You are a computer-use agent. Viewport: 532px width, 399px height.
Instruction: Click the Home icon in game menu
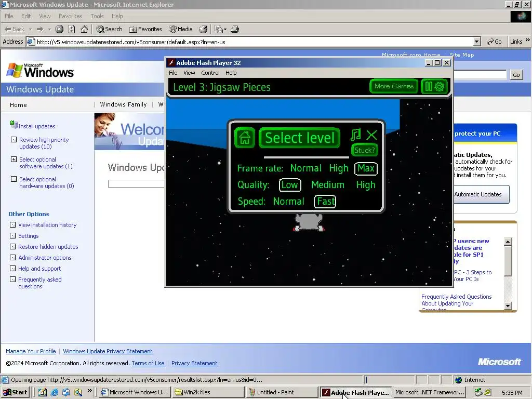click(245, 138)
